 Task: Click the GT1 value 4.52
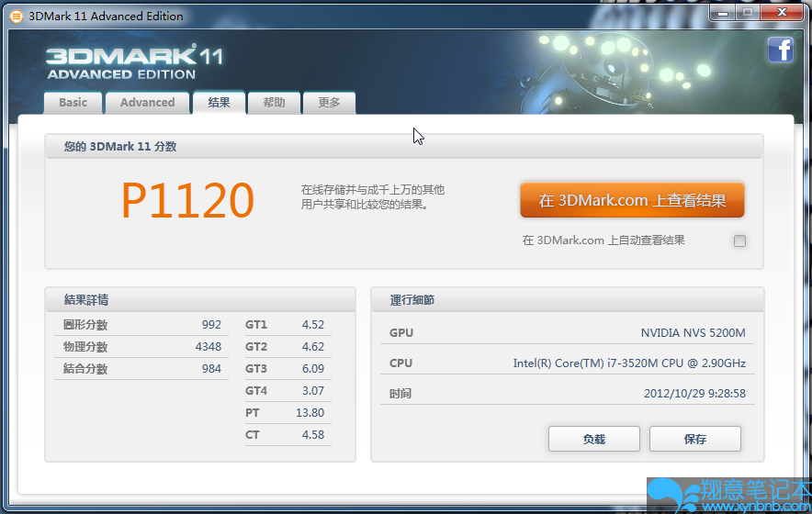(x=313, y=325)
